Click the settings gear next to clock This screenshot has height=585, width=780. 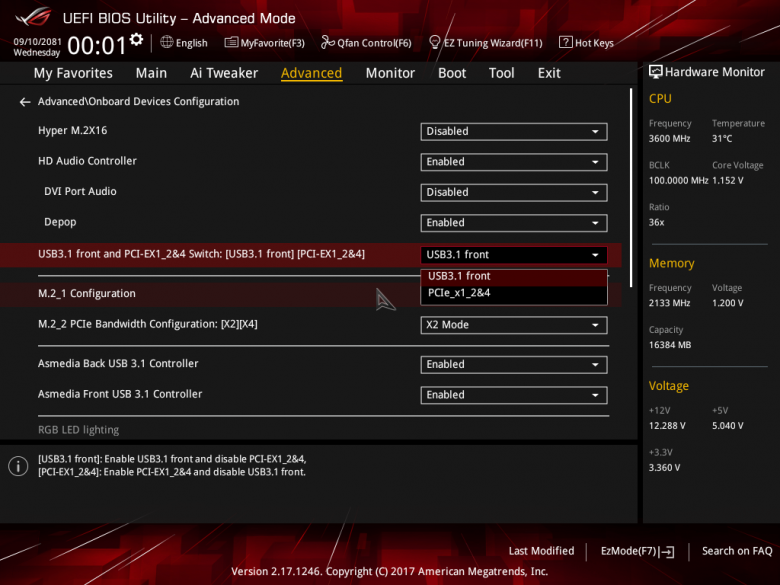point(136,40)
